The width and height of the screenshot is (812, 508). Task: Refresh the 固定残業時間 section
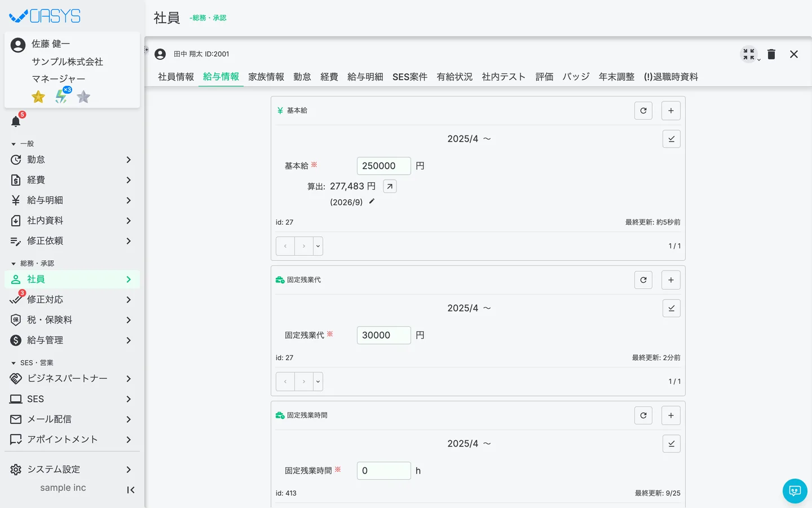643,415
